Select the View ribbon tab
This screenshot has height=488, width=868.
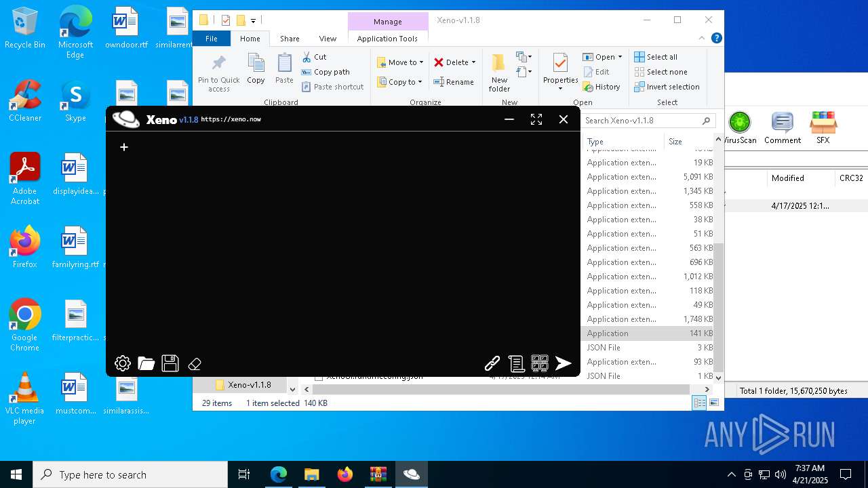[328, 39]
